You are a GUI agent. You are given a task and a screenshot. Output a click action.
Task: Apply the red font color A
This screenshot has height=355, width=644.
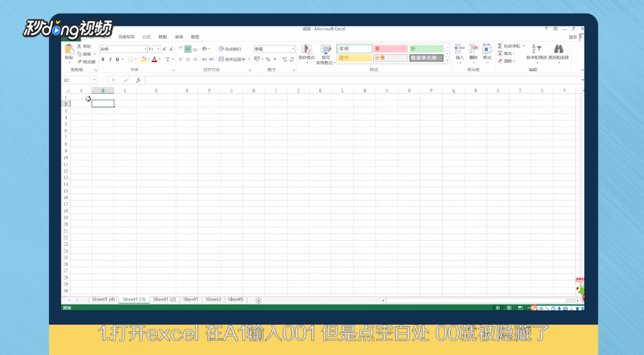click(154, 59)
